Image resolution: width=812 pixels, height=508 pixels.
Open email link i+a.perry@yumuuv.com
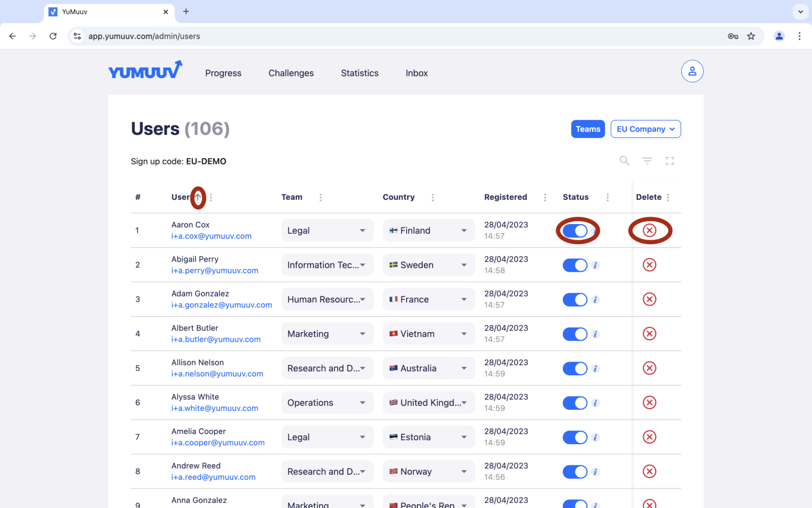pos(215,271)
